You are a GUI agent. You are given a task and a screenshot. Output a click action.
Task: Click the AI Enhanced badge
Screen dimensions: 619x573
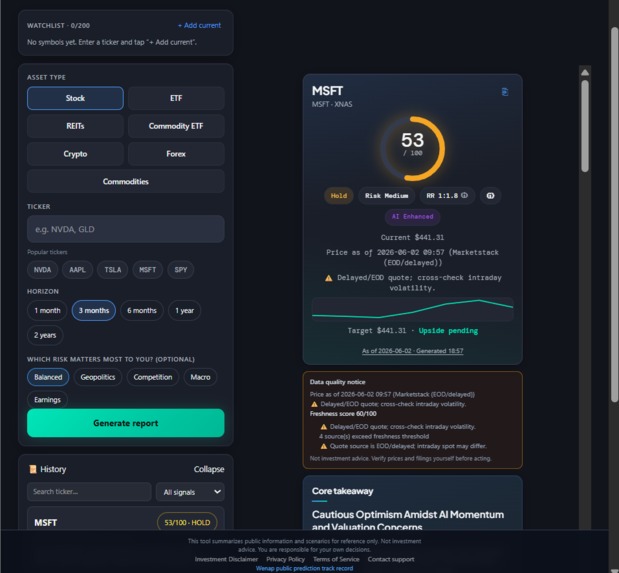coord(413,216)
